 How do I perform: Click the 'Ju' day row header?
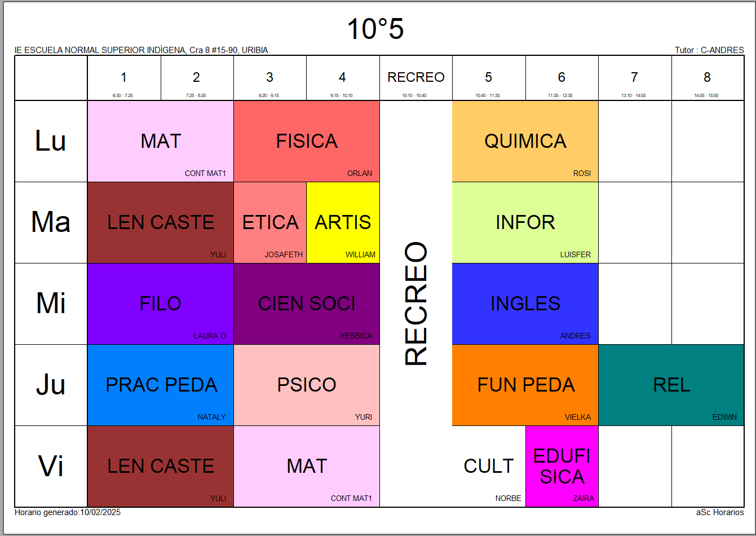pyautogui.click(x=51, y=385)
